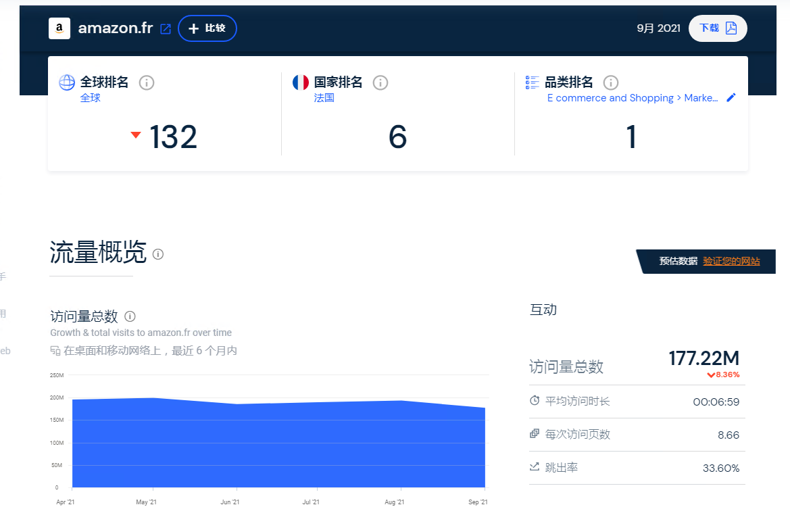Click the country rank value 6
This screenshot has width=790, height=532.
[397, 137]
